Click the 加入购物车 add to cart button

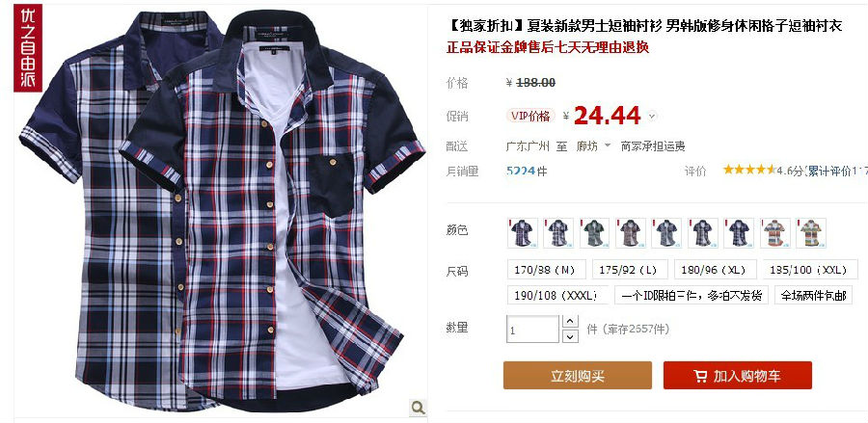(738, 376)
